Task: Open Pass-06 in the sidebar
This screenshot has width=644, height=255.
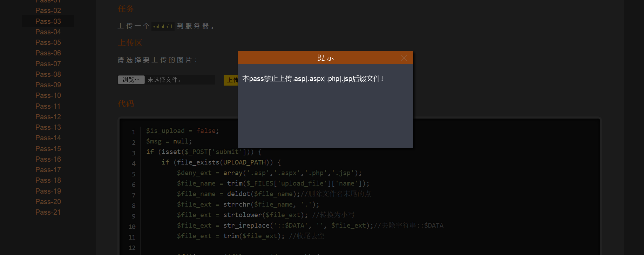Action: pos(48,53)
